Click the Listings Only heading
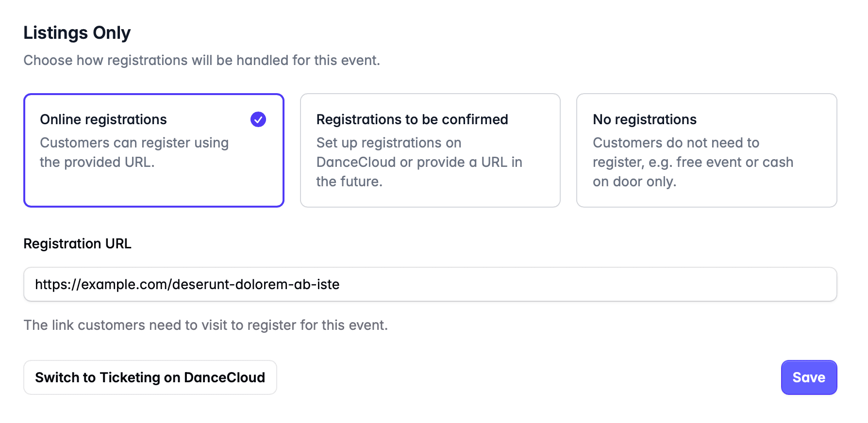Viewport: 868px width, 423px height. point(77,33)
